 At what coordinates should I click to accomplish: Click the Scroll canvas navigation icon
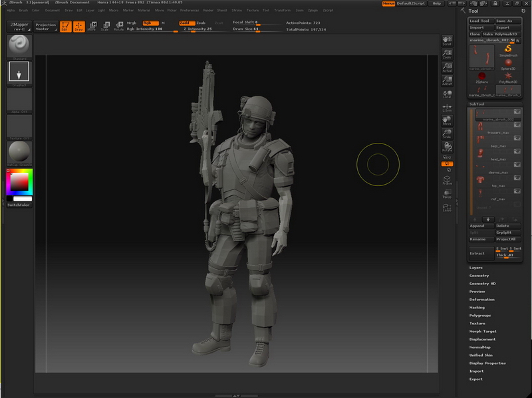(x=447, y=41)
